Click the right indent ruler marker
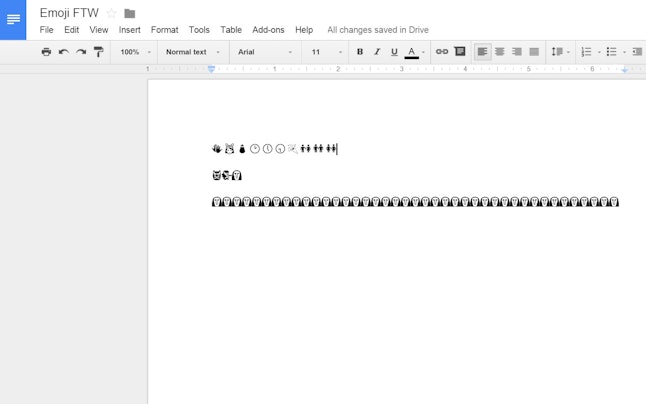The width and height of the screenshot is (646, 404). pyautogui.click(x=625, y=70)
